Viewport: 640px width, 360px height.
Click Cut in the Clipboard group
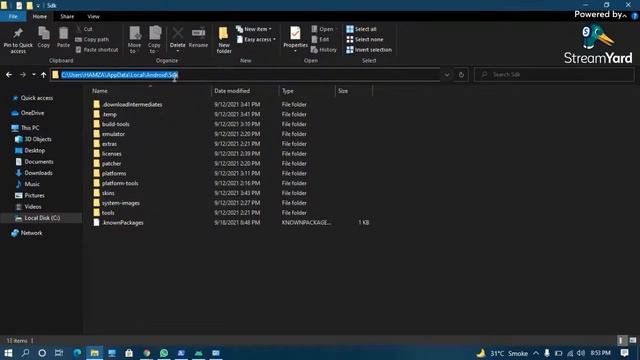click(x=84, y=29)
